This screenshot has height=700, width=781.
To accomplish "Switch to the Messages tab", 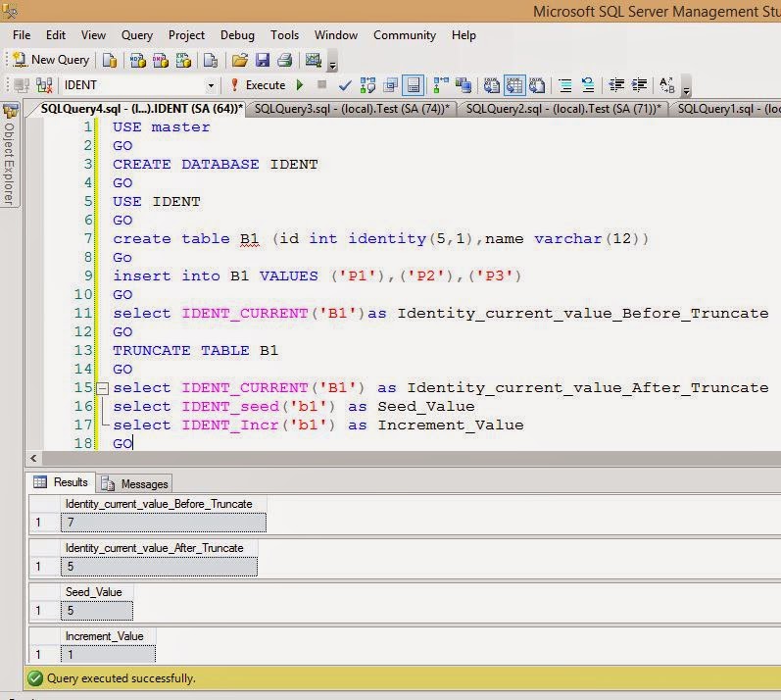I will coord(134,483).
